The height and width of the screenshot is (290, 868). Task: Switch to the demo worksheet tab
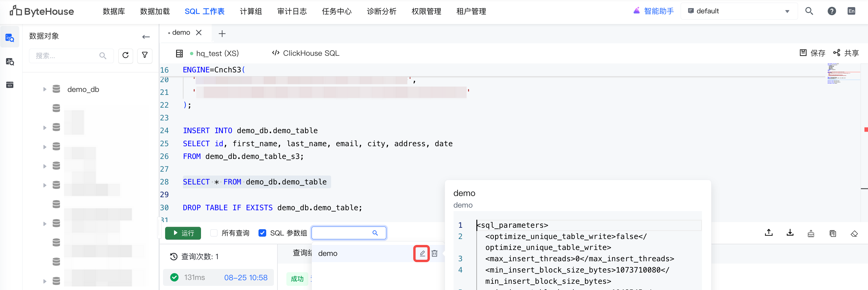[181, 32]
